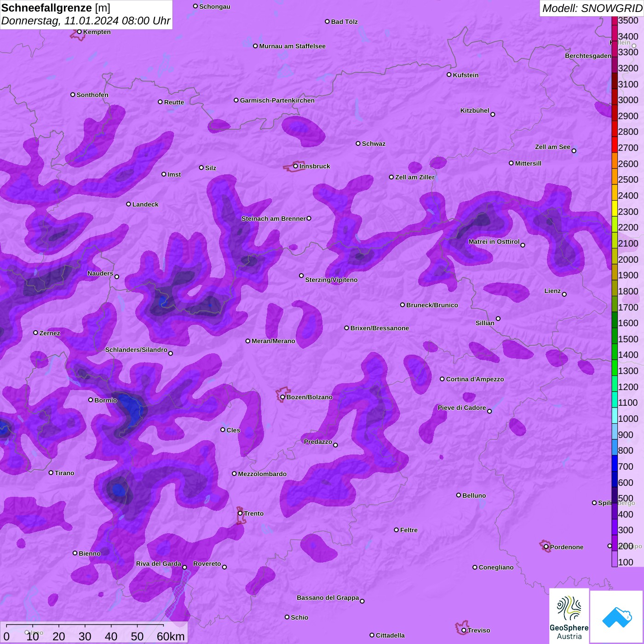Click the Bormio location dot
The image size is (644, 644).
(x=91, y=400)
